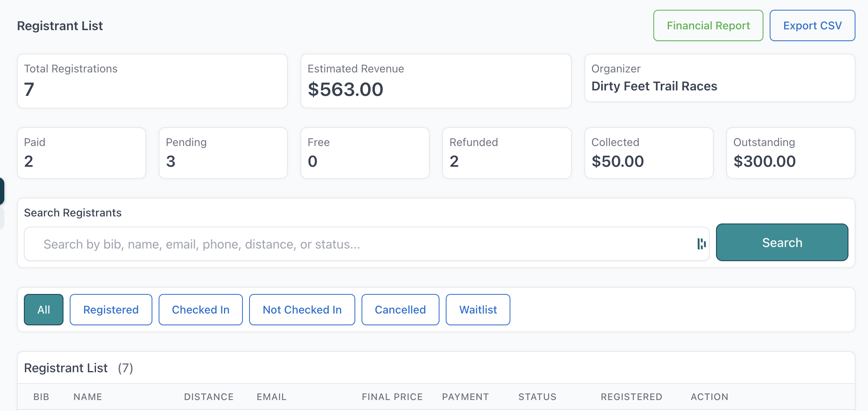Filter by Cancelled registrations
Image resolution: width=868 pixels, height=411 pixels.
(400, 310)
